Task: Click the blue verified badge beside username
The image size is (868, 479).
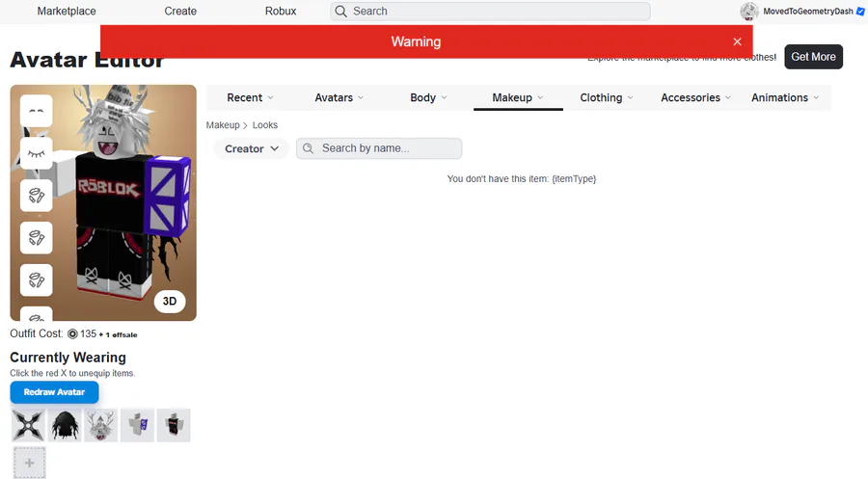Action: [861, 11]
